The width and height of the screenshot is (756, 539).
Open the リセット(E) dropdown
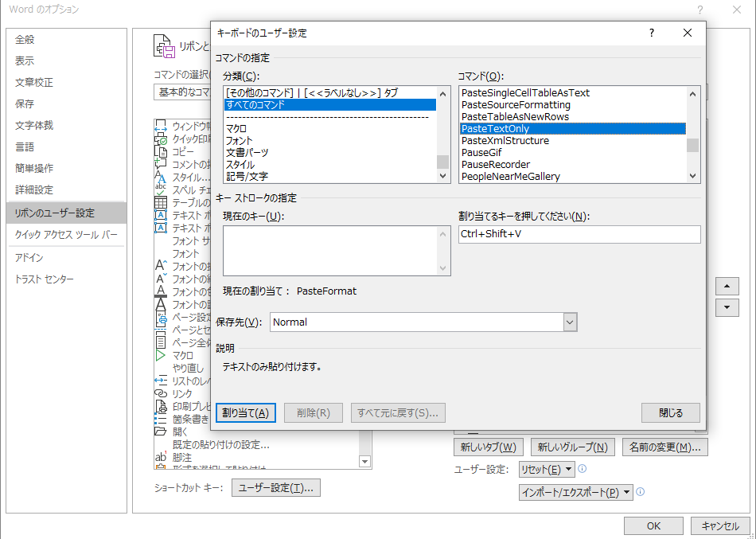point(547,469)
